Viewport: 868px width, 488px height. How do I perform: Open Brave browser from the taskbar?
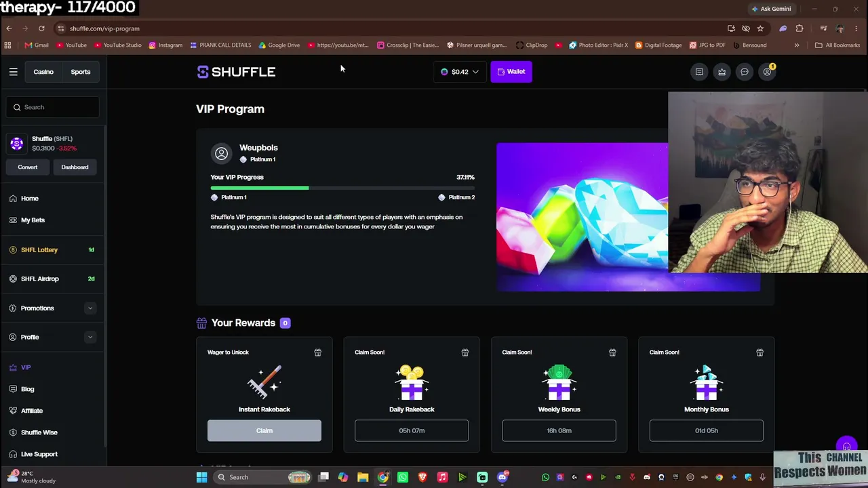(422, 477)
